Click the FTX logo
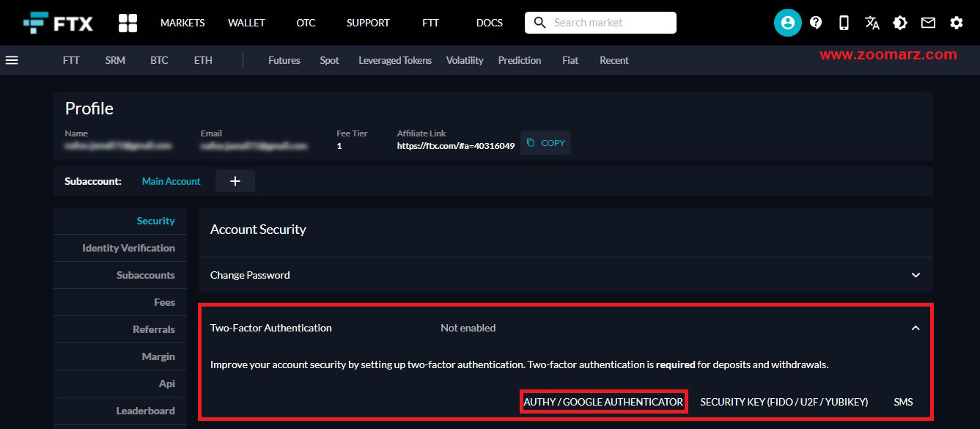980x429 pixels. point(58,23)
